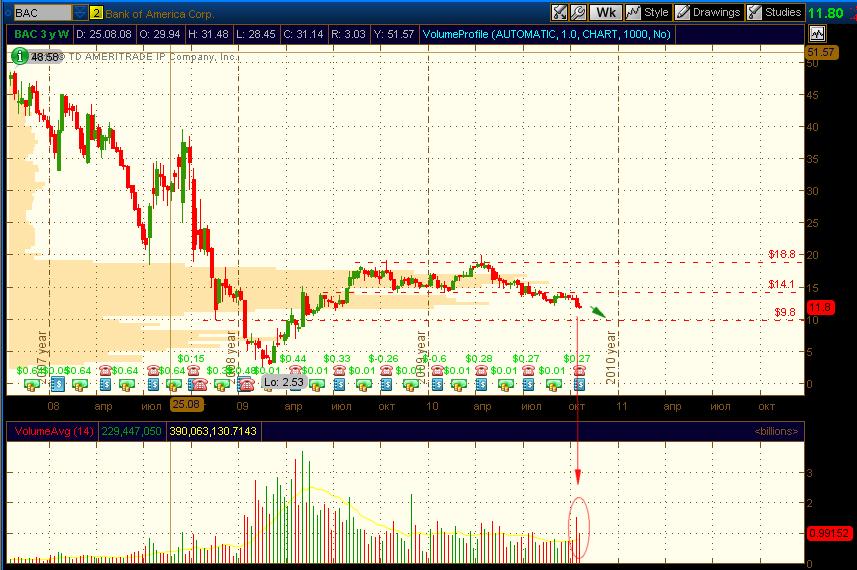Click the wrench settings icon

click(579, 13)
